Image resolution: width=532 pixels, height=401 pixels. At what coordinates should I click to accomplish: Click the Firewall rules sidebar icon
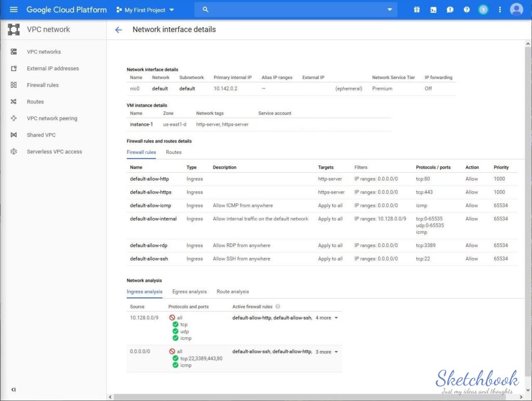pyautogui.click(x=14, y=85)
